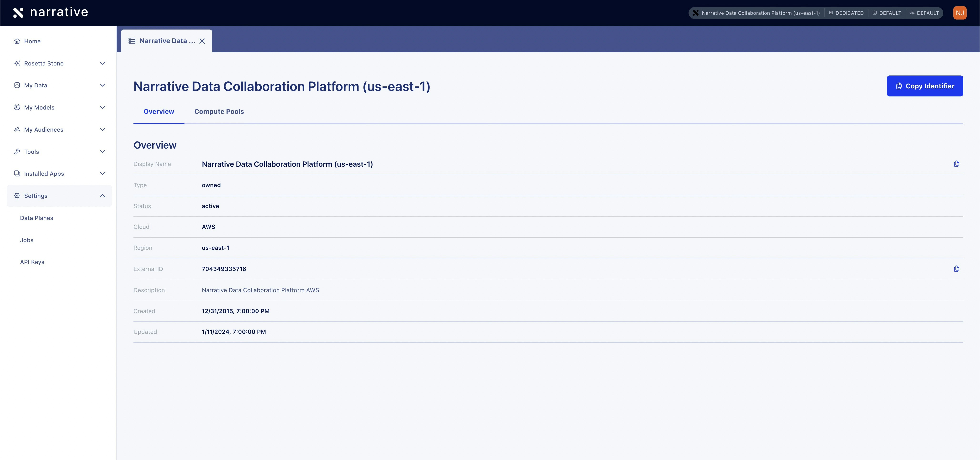Select the Tools wrench icon
Image resolution: width=980 pixels, height=460 pixels.
point(17,151)
